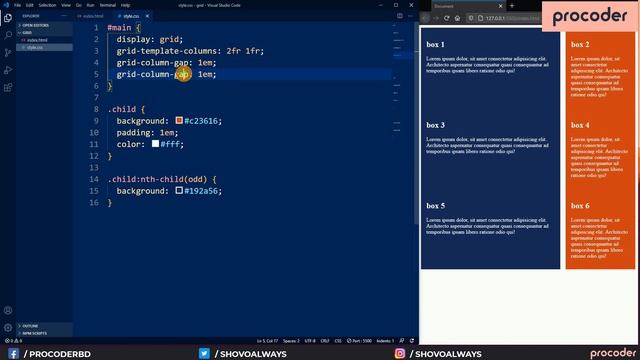The width and height of the screenshot is (640, 360).
Task: Click the 'box 4' heading in browser
Action: (580, 125)
